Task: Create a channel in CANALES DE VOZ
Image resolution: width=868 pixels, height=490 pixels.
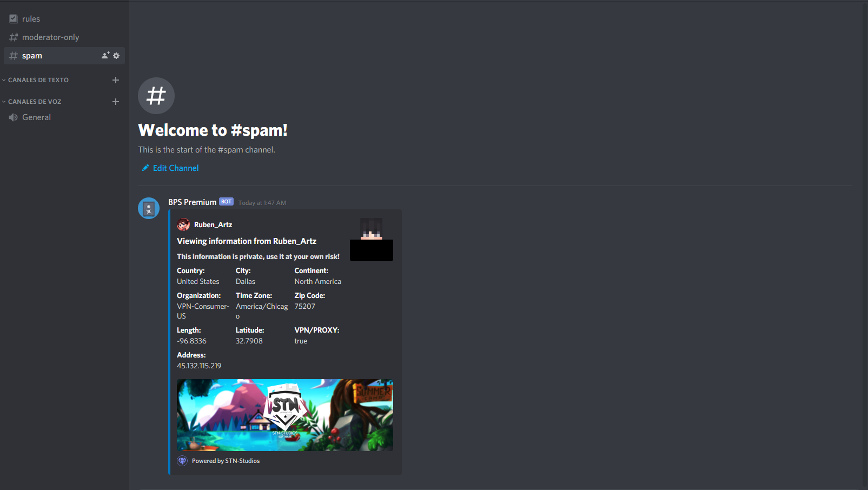Action: pyautogui.click(x=116, y=102)
